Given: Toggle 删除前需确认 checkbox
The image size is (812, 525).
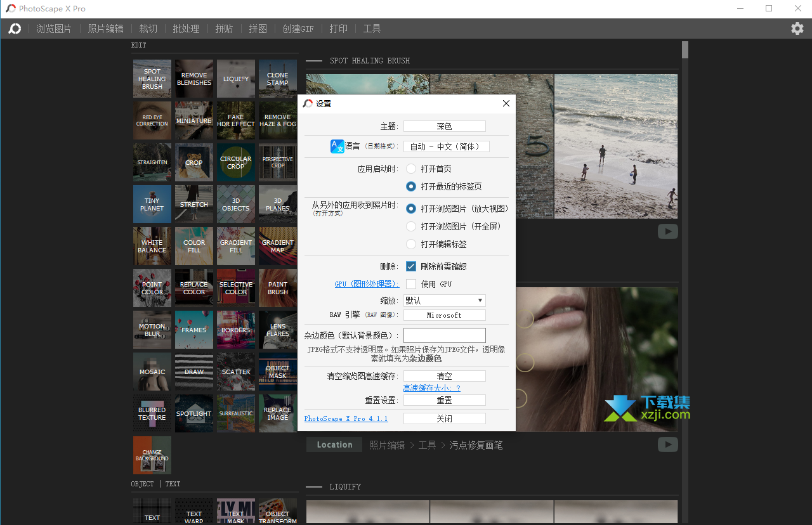Looking at the screenshot, I should pos(411,266).
